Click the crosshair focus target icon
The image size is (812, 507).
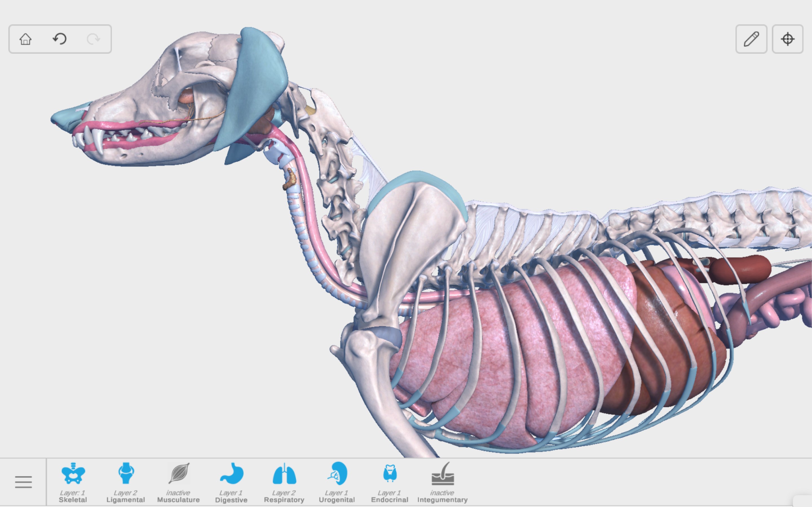787,39
